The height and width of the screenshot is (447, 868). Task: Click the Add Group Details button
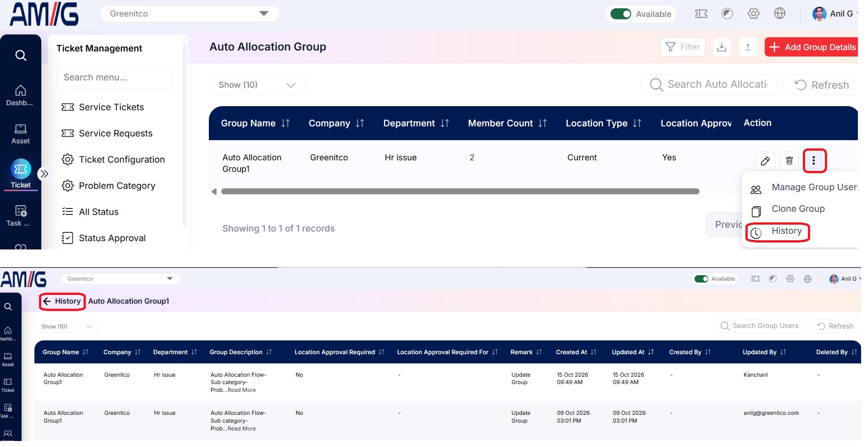coord(812,47)
